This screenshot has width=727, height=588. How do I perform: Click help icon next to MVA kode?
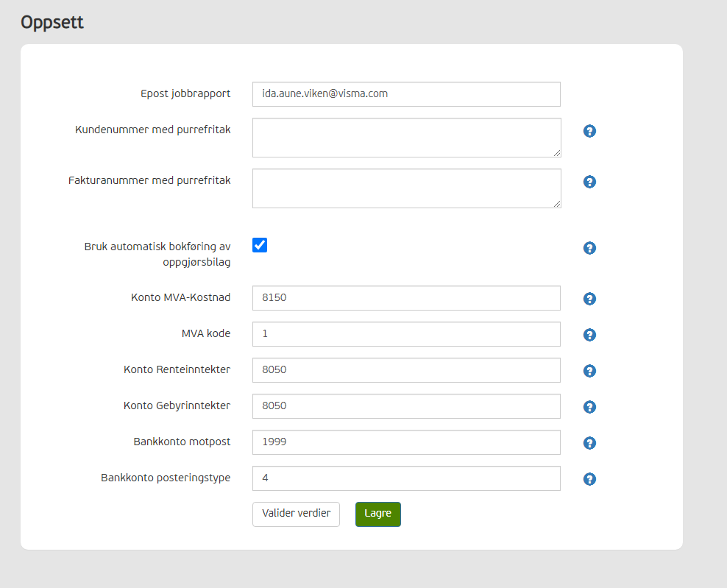589,335
